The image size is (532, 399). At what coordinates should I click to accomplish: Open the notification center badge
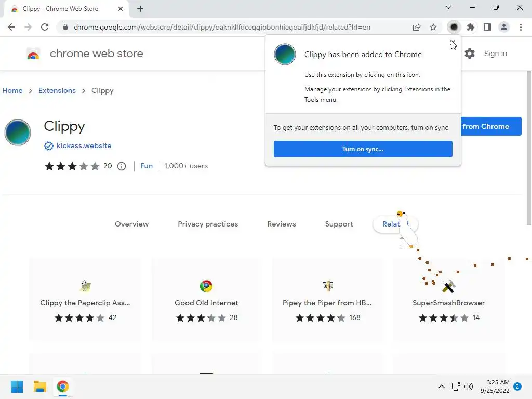517,387
